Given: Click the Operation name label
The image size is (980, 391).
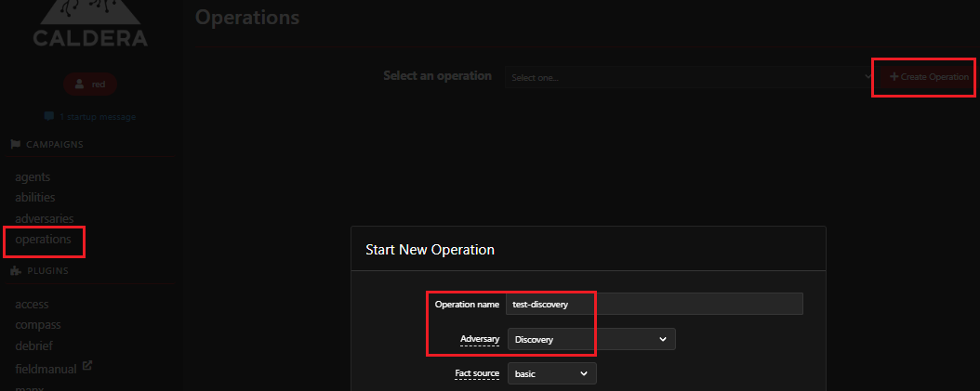Looking at the screenshot, I should coord(467,305).
